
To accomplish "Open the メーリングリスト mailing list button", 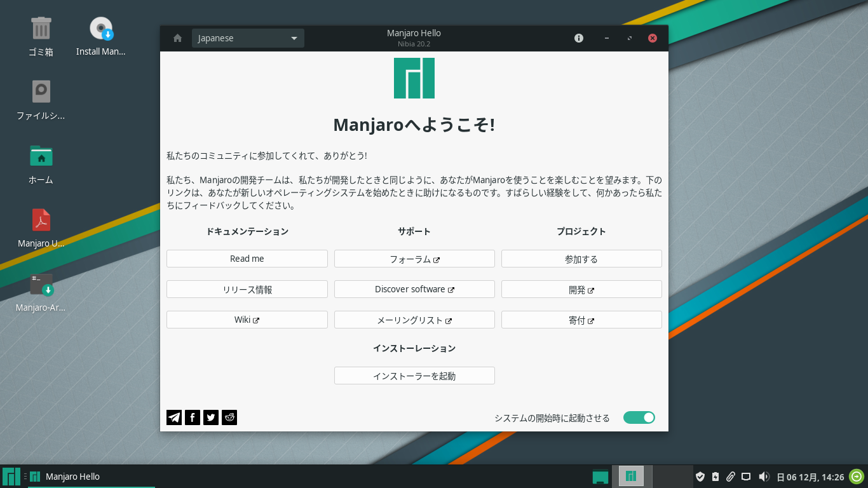I will click(414, 320).
